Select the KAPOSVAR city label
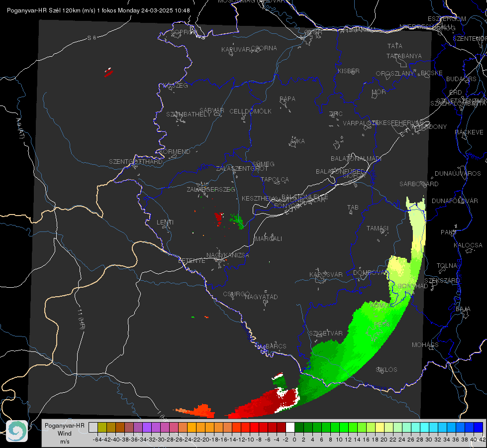Viewport: 487px width, 448px height. coord(326,274)
